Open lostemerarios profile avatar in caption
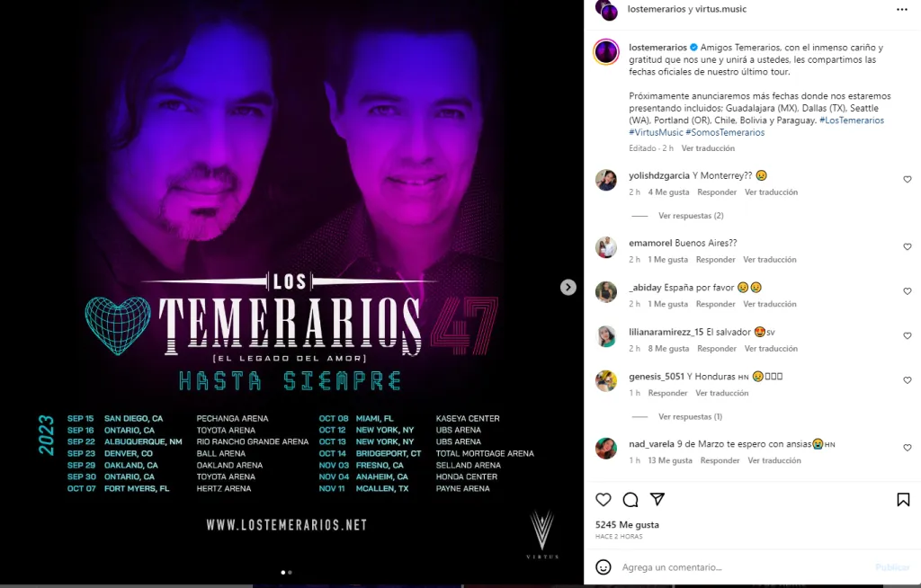Screen dimensions: 921x588 606,51
